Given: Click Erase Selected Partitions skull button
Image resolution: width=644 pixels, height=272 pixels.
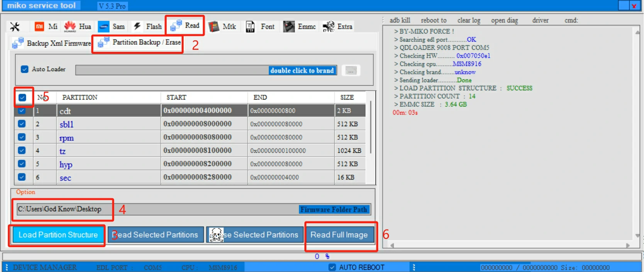Looking at the screenshot, I should (255, 235).
